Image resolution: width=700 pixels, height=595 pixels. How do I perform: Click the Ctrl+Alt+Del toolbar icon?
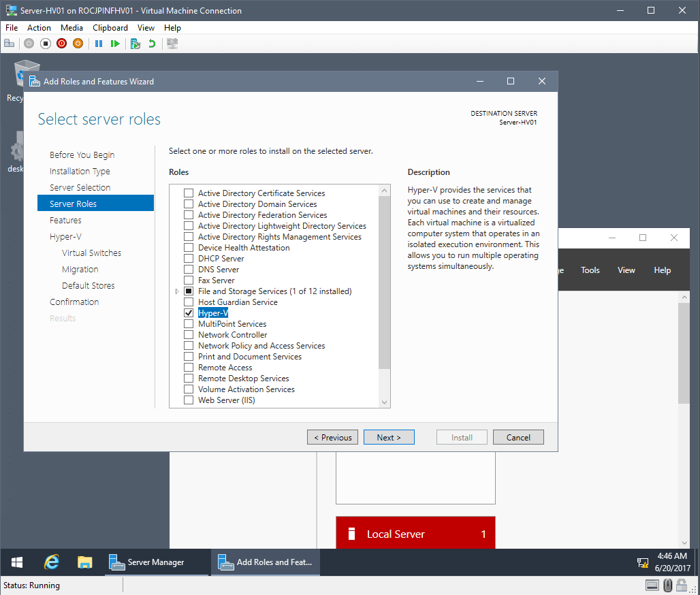10,44
